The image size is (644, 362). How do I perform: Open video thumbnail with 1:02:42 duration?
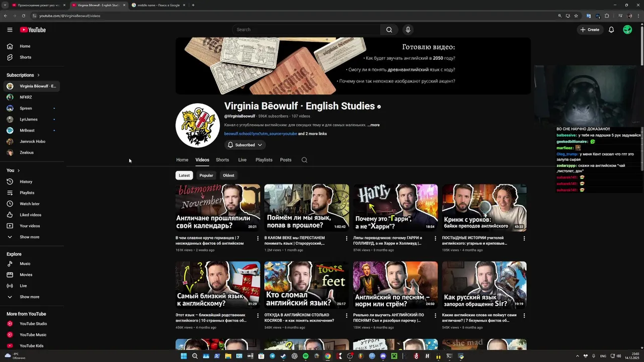[x=306, y=208]
